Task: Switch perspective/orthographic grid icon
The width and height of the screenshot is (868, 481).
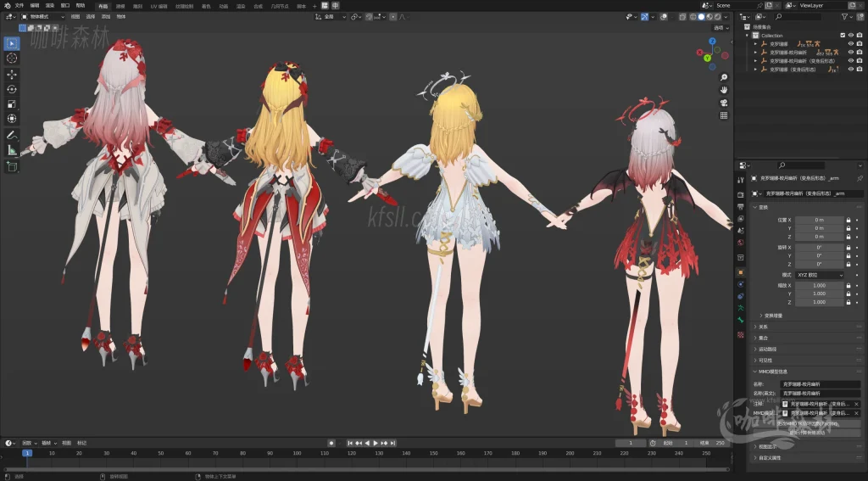Action: [x=724, y=115]
